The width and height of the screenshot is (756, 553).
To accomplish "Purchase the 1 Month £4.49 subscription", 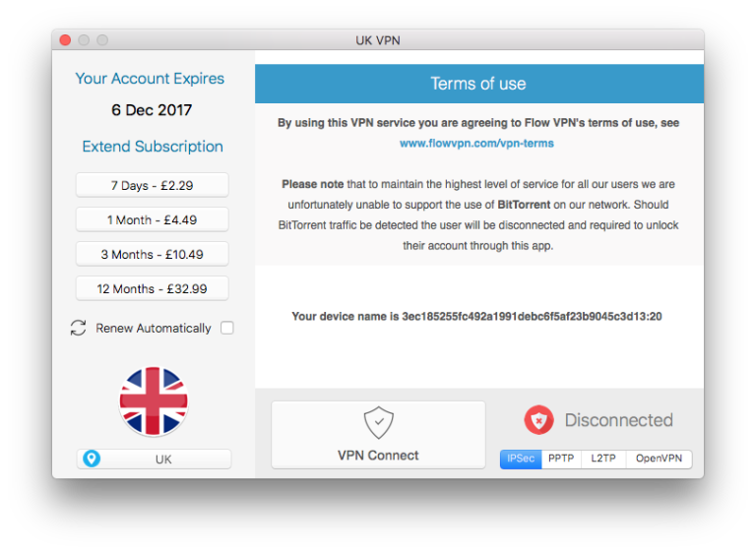I will 152,219.
